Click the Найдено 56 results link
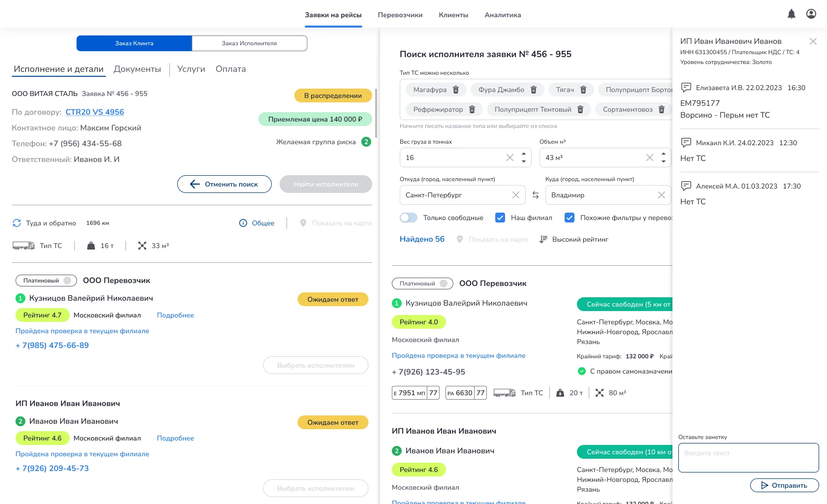Screen dimensions: 827x504 422,239
